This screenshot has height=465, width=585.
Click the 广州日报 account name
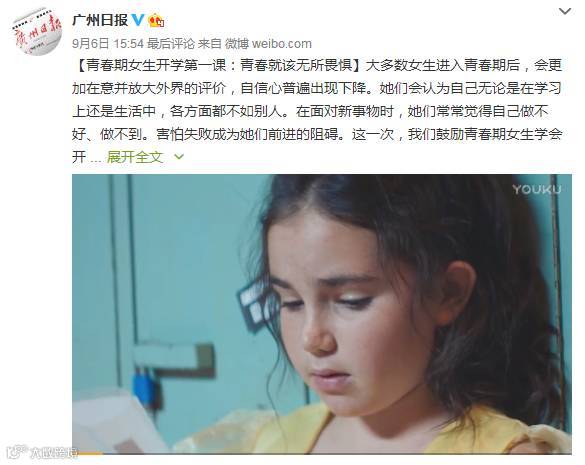tap(100, 20)
